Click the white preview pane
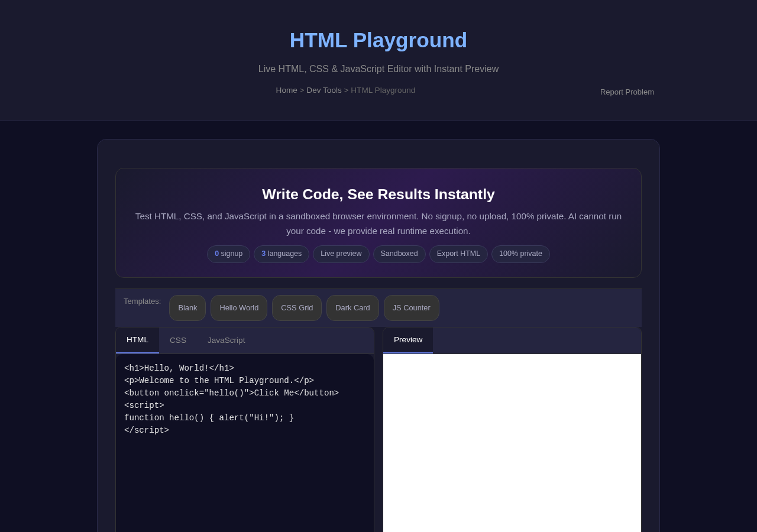 [x=512, y=443]
